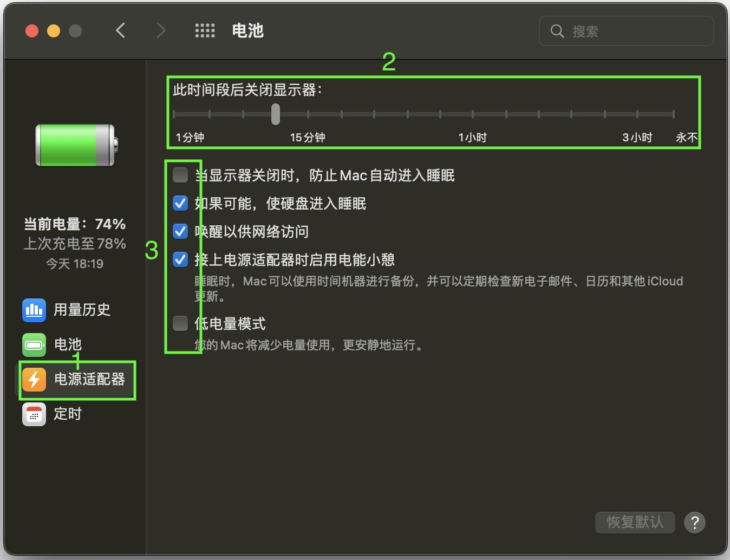
Task: Enable 当显示器关闭时防止Mac自动进入睡眠 checkbox
Action: pyautogui.click(x=180, y=174)
